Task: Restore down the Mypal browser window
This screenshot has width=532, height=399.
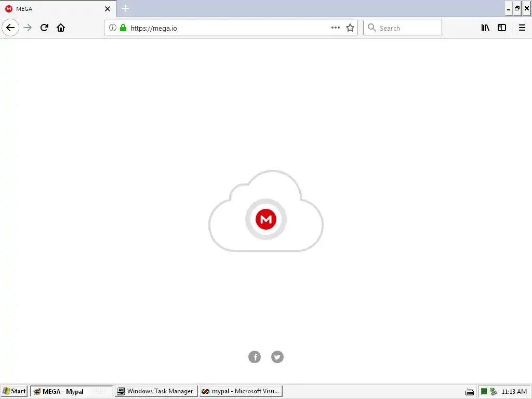Action: (x=517, y=9)
